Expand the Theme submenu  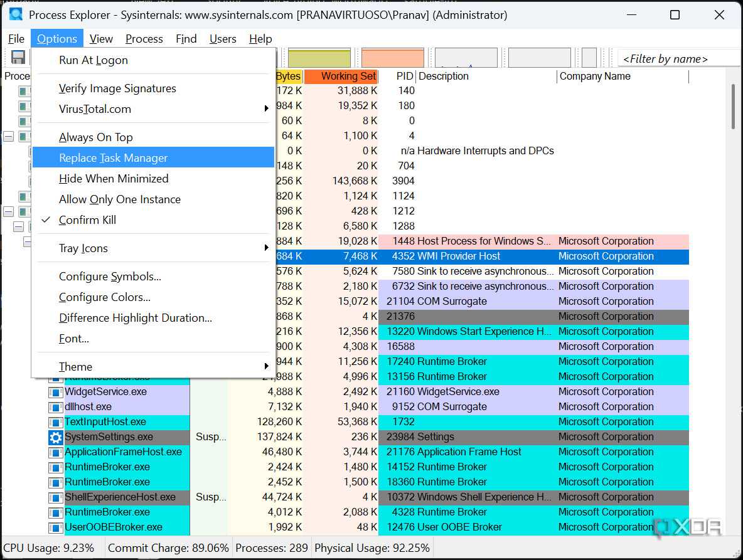point(153,366)
